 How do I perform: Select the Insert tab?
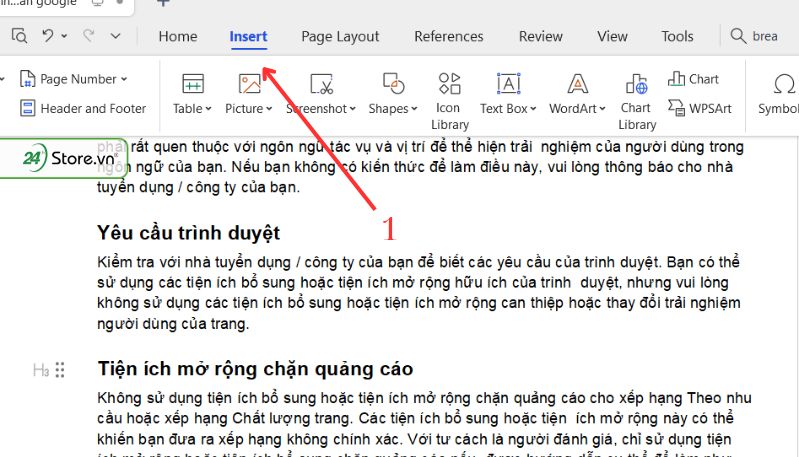248,36
